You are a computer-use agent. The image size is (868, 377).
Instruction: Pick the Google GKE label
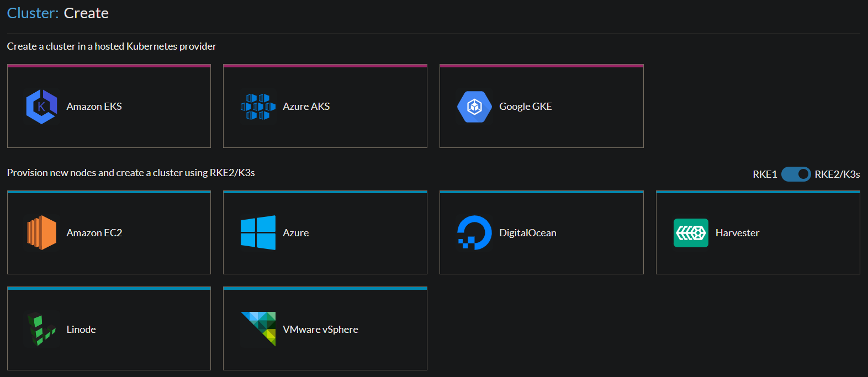pos(526,107)
